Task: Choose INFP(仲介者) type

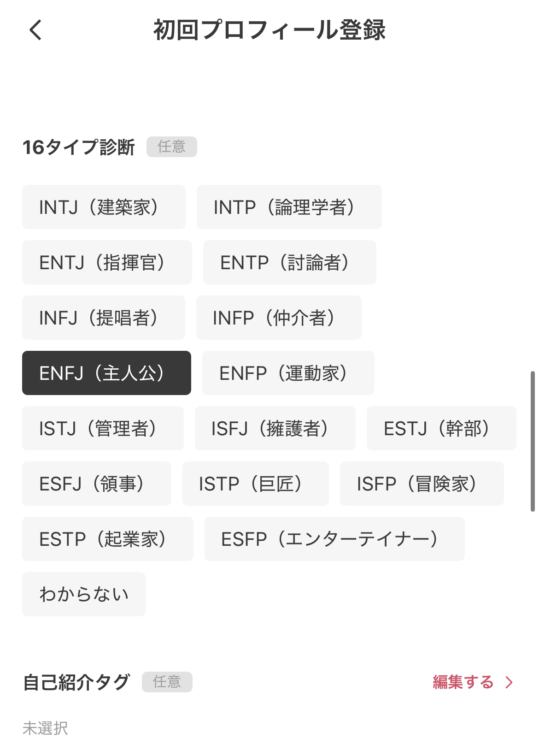Action: [x=279, y=318]
